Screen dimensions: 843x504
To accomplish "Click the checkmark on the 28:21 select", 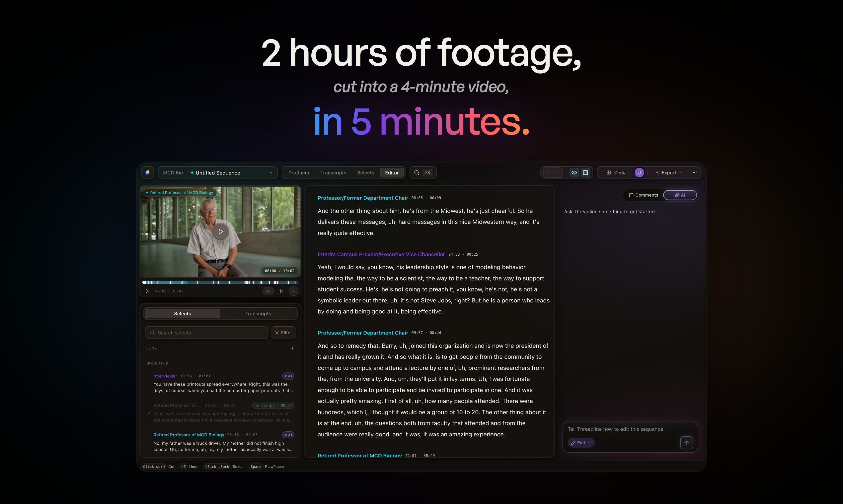I will (x=149, y=413).
